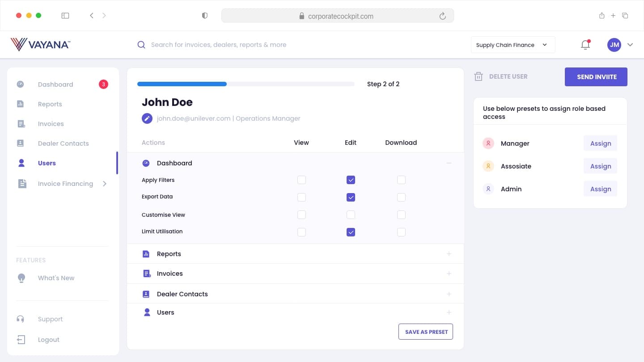The height and width of the screenshot is (362, 644).
Task: Click the privacy shield icon in browser
Action: [x=205, y=16]
